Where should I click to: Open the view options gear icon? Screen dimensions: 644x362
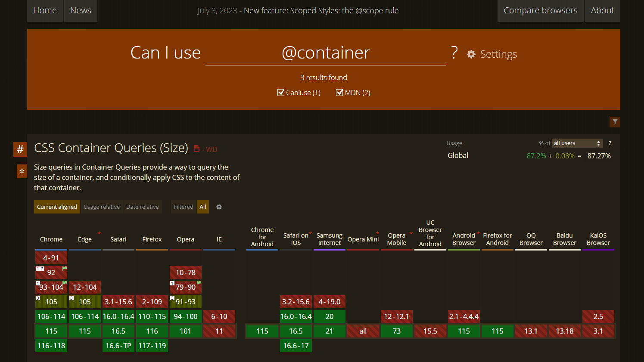click(x=219, y=207)
